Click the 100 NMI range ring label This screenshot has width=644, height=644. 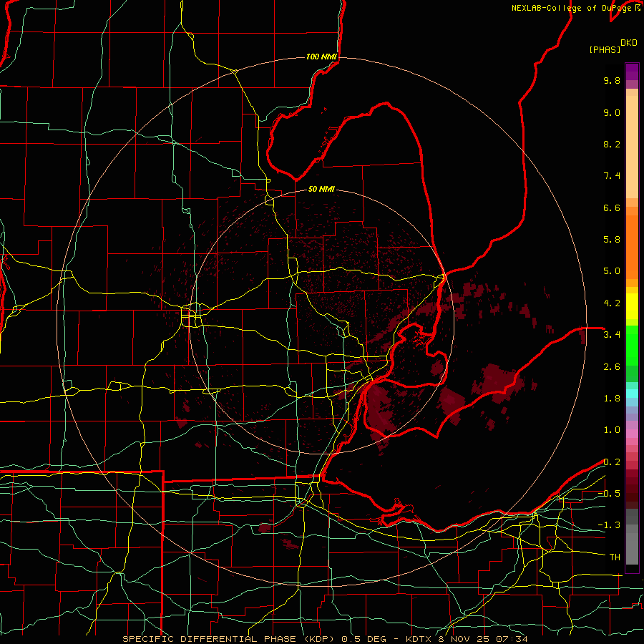(321, 57)
